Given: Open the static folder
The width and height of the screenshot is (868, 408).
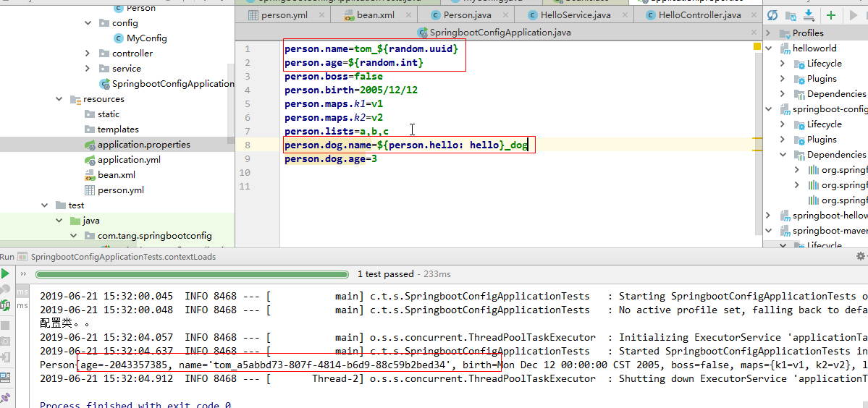Looking at the screenshot, I should pyautogui.click(x=102, y=114).
